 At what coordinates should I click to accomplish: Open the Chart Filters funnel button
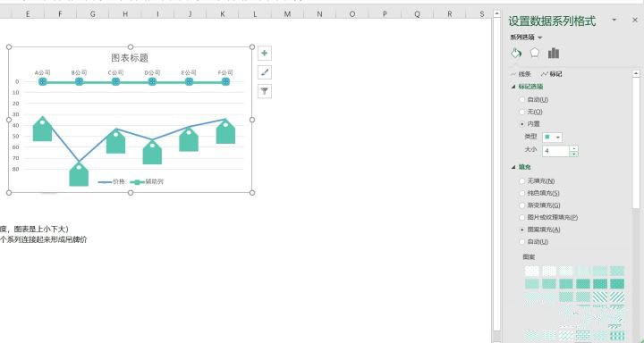point(265,91)
